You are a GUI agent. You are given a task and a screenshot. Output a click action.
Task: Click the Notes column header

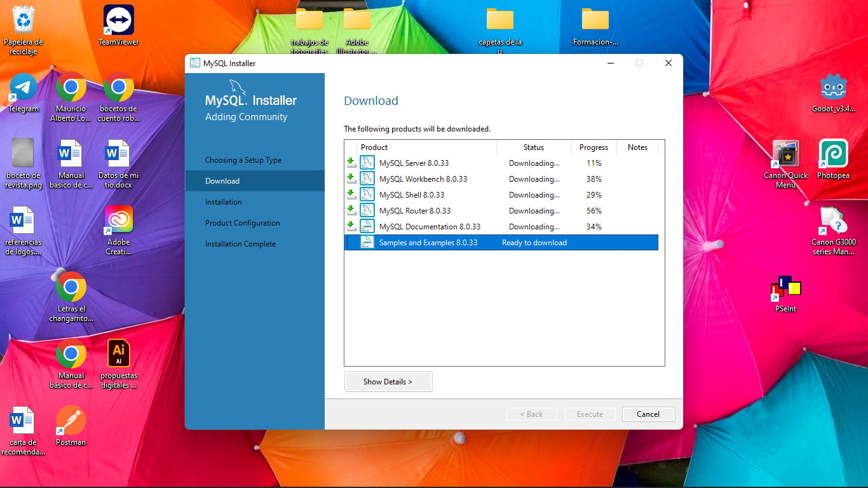tap(637, 147)
